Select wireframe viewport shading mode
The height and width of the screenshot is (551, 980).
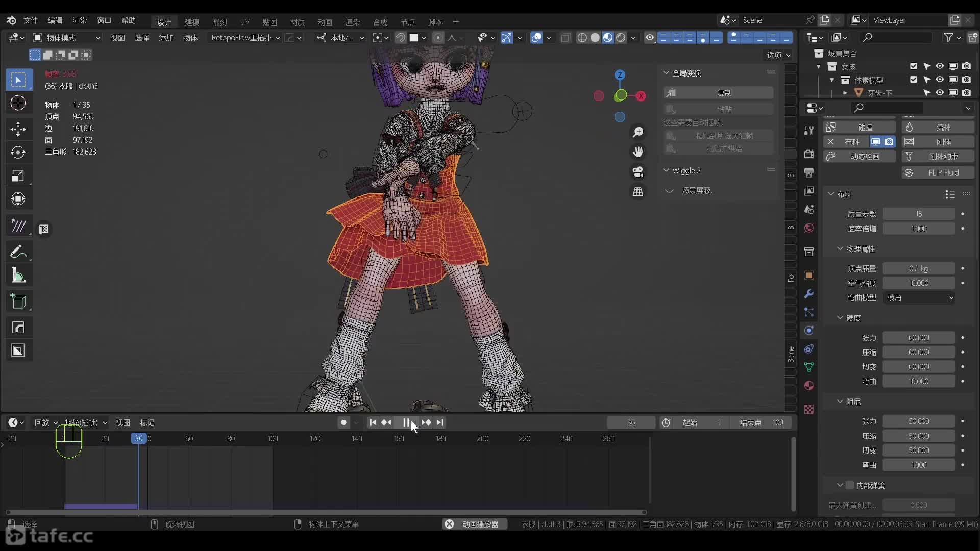(582, 38)
